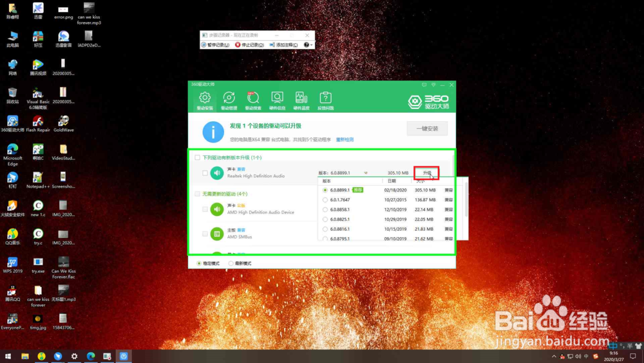Select the 最新模式 radio button
Image resolution: width=644 pixels, height=363 pixels.
coord(231,264)
